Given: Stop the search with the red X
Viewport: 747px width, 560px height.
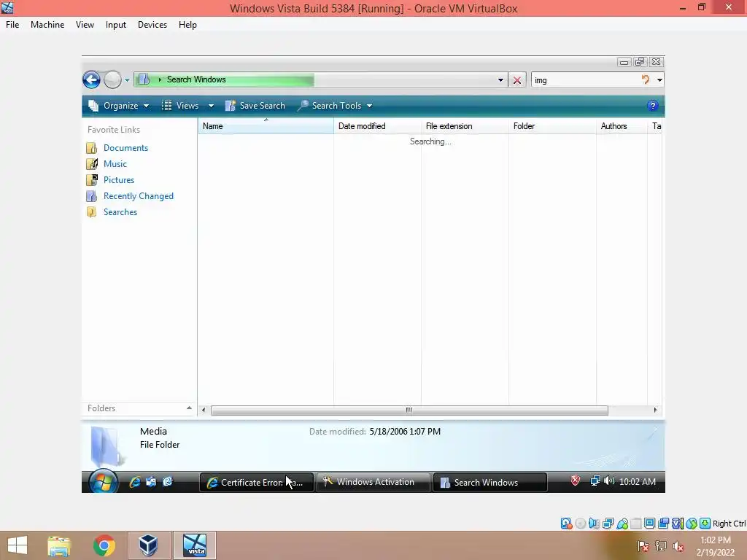Looking at the screenshot, I should (517, 80).
